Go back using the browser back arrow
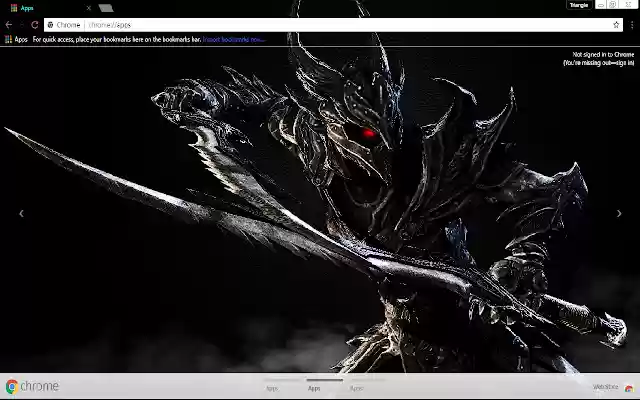Screen dimensions: 640x400 click(9, 25)
